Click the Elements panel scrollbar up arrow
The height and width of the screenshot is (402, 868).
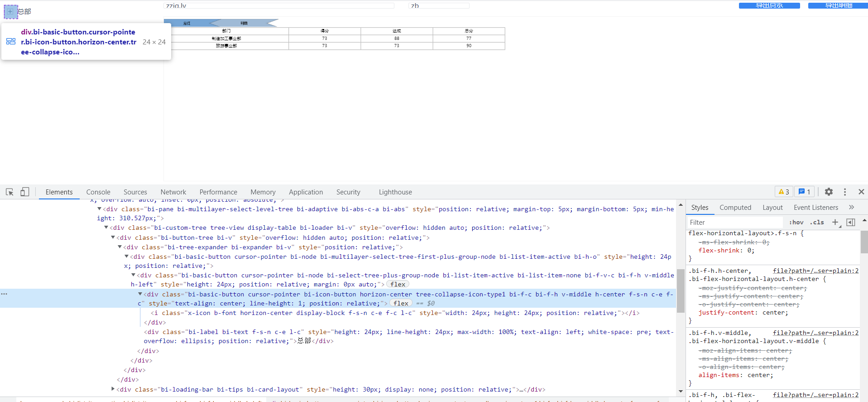(681, 205)
